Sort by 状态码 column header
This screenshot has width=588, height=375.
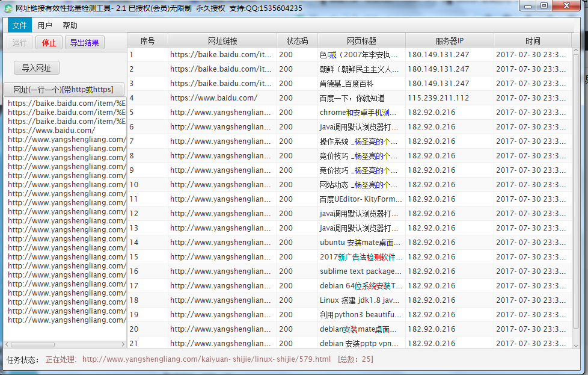click(x=297, y=41)
